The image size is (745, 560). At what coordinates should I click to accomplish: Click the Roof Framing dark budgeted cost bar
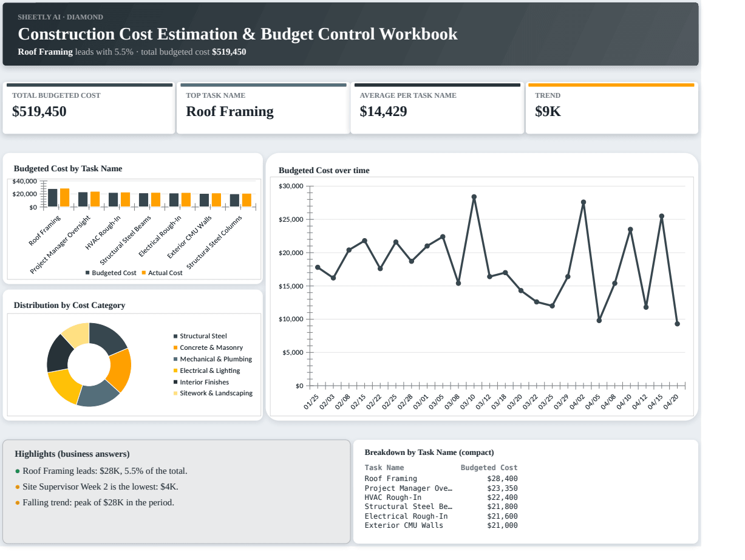pyautogui.click(x=53, y=198)
